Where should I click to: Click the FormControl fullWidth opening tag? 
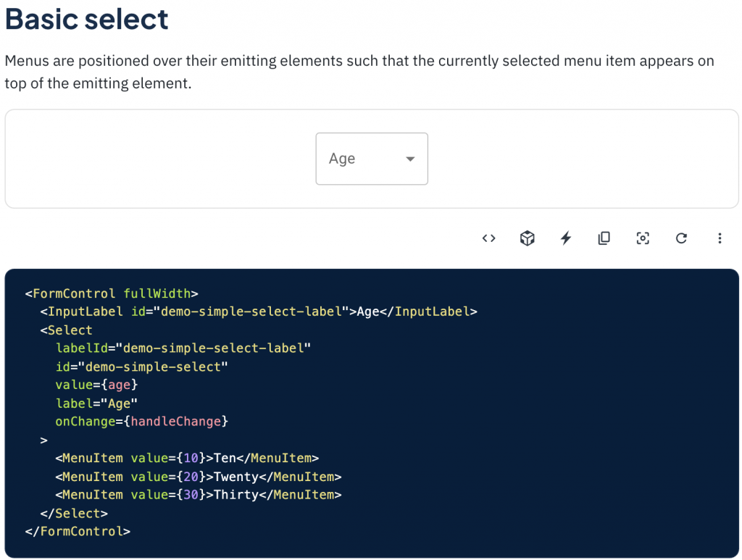tap(112, 293)
